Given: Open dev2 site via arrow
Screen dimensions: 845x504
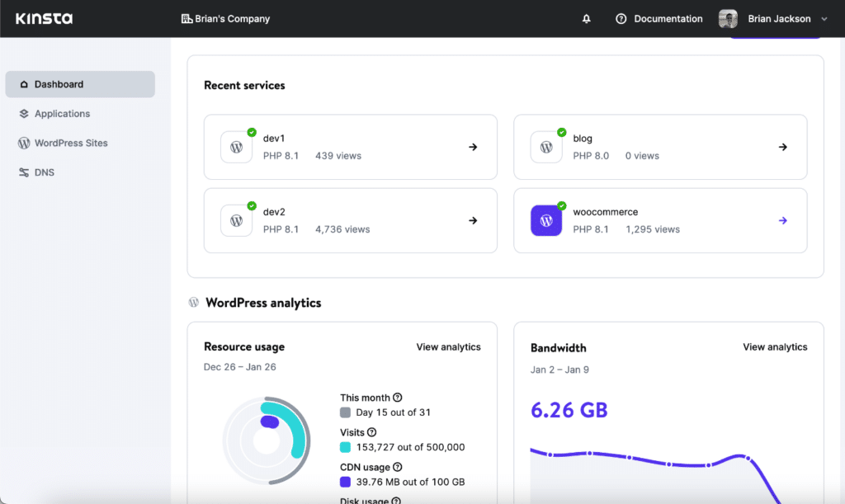Looking at the screenshot, I should (473, 221).
